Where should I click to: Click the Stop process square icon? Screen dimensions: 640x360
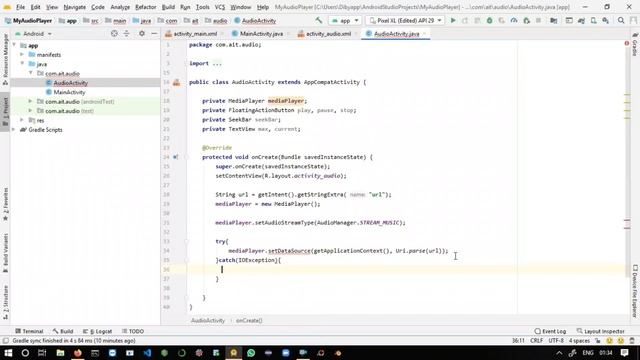pos(538,20)
